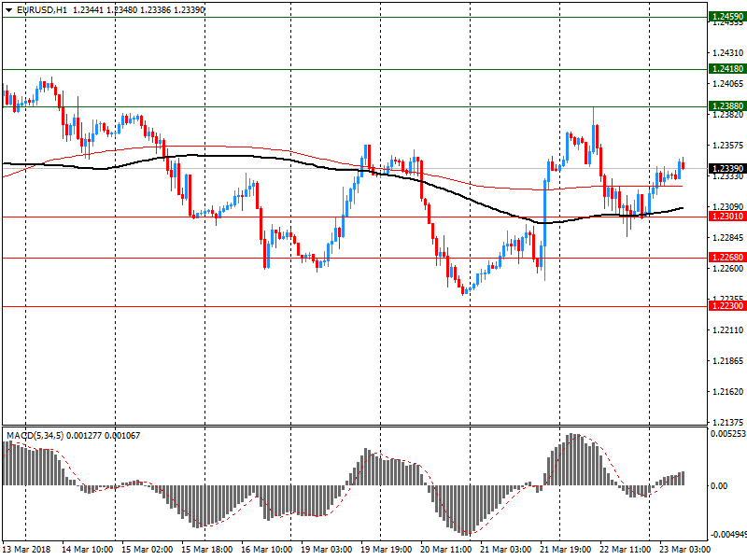Viewport: 747px width, 560px height.
Task: Select the green 1.23880 resistance level tag
Action: point(726,106)
